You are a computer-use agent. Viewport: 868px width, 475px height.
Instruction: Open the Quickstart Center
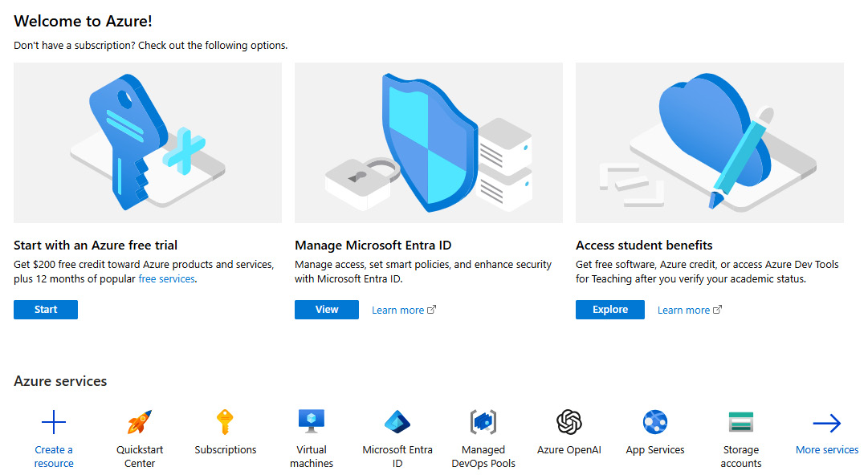coord(139,421)
